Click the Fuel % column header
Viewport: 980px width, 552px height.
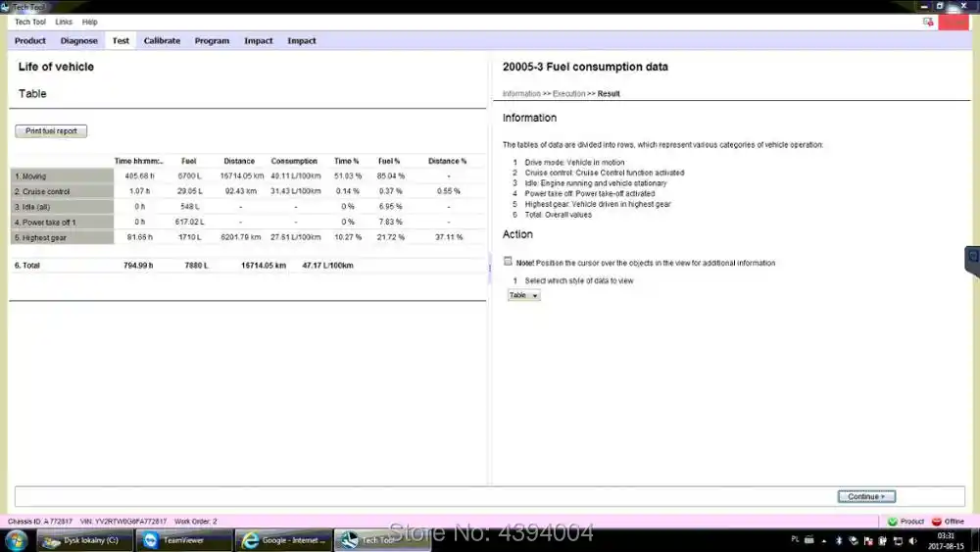tap(389, 162)
